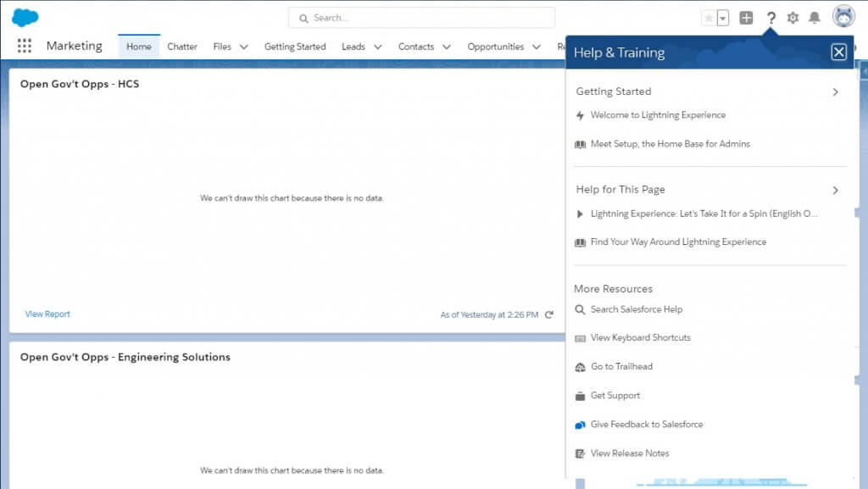Select the Home tab

pos(139,47)
